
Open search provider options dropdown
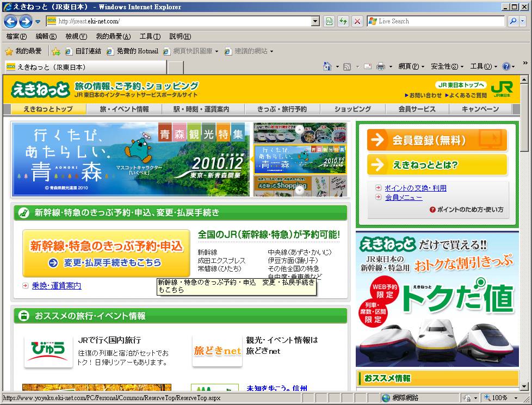pyautogui.click(x=523, y=21)
